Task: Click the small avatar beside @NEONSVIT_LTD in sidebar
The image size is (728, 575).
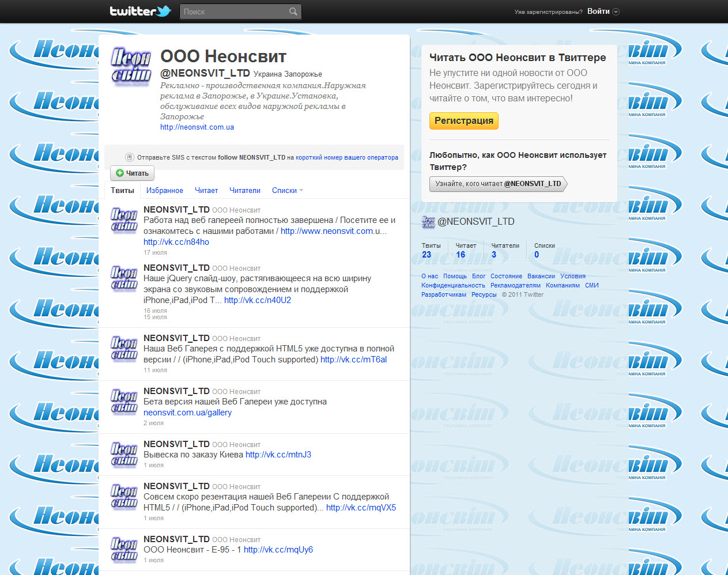Action: (x=428, y=222)
